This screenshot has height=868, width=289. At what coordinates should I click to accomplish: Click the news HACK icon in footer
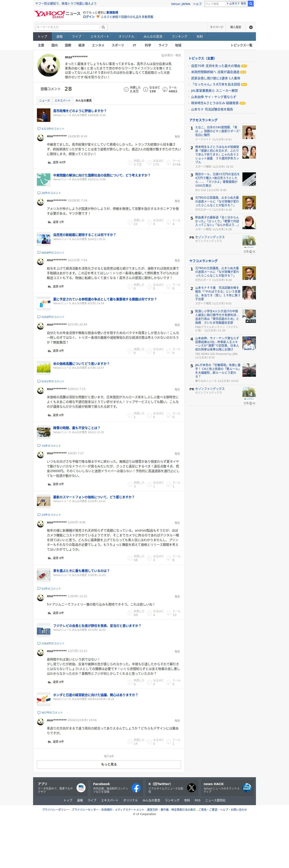point(247,788)
